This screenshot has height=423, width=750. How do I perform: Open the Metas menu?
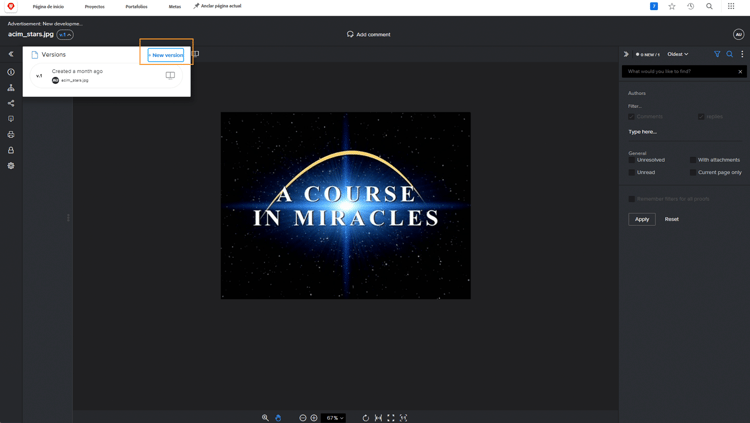175,7
